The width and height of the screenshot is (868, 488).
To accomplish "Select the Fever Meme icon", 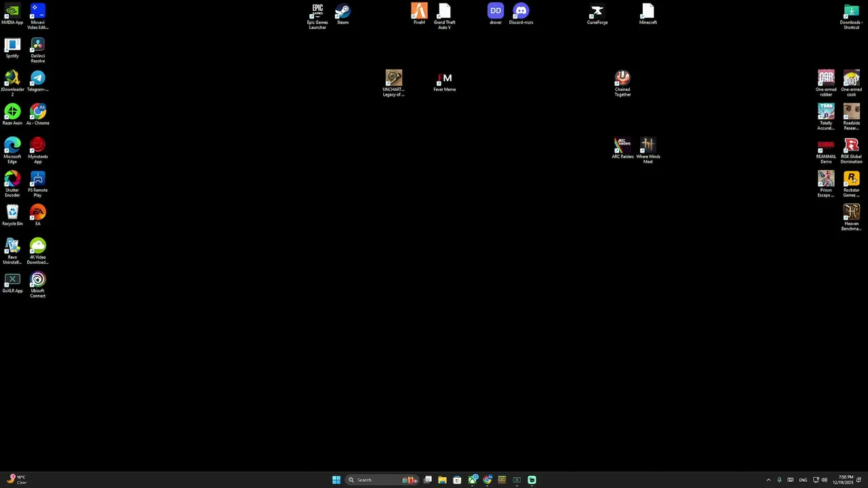I will pos(445,81).
